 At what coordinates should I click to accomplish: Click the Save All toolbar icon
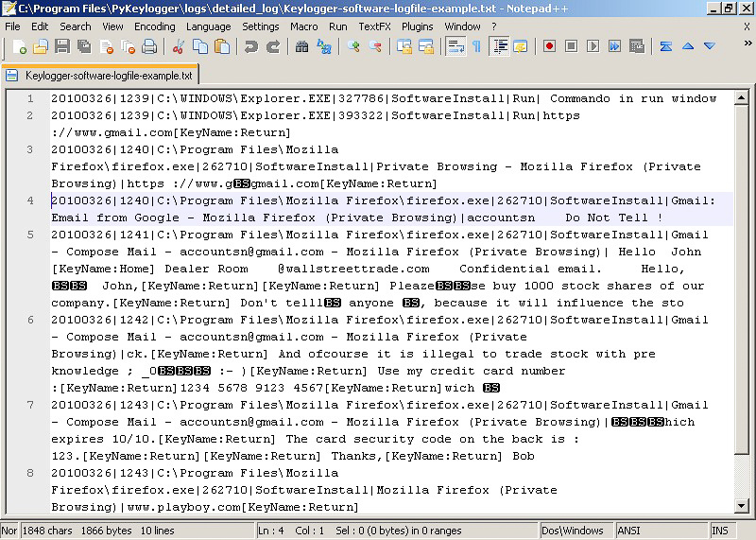[84, 46]
